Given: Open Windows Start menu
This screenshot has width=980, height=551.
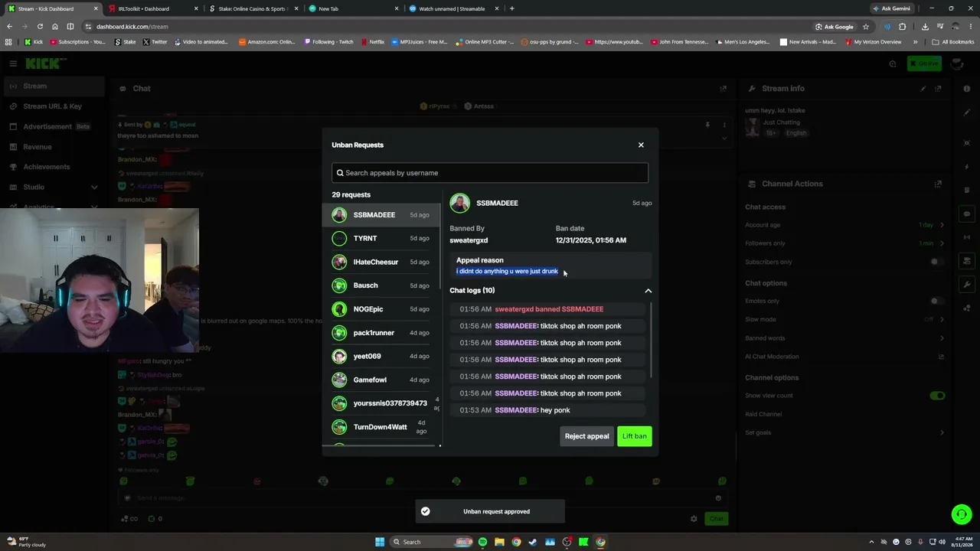Looking at the screenshot, I should pos(379,542).
